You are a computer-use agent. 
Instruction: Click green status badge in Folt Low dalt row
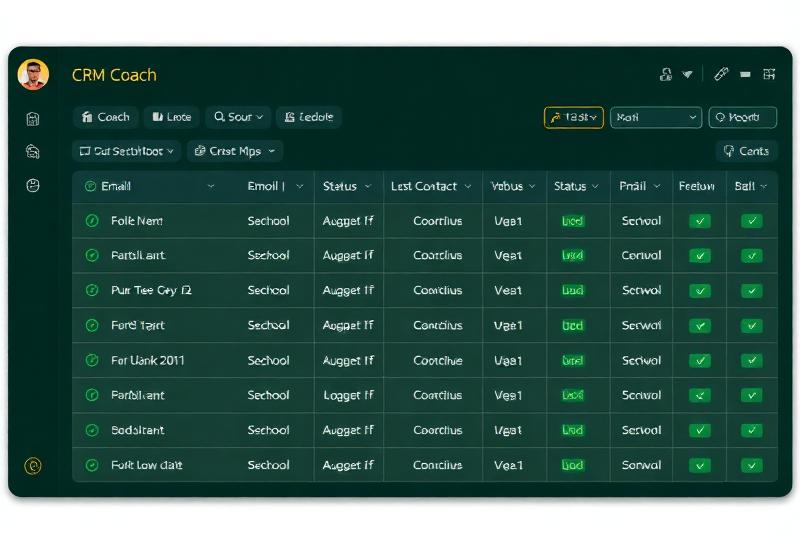click(572, 465)
